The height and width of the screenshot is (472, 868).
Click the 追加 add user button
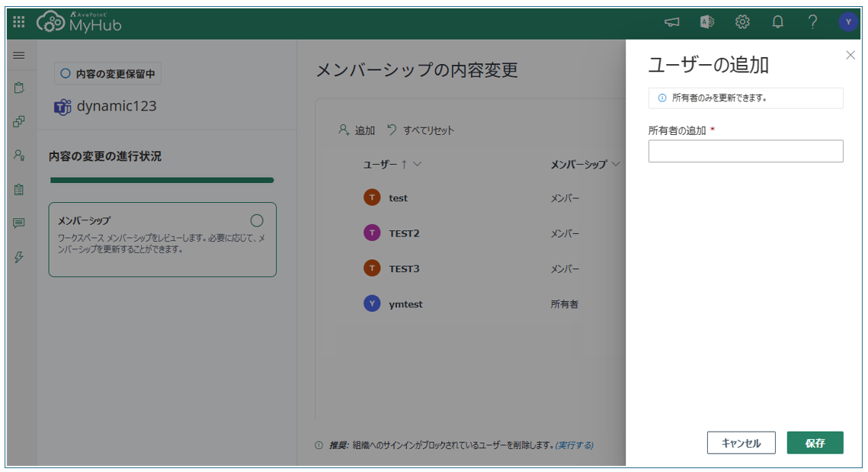click(357, 130)
